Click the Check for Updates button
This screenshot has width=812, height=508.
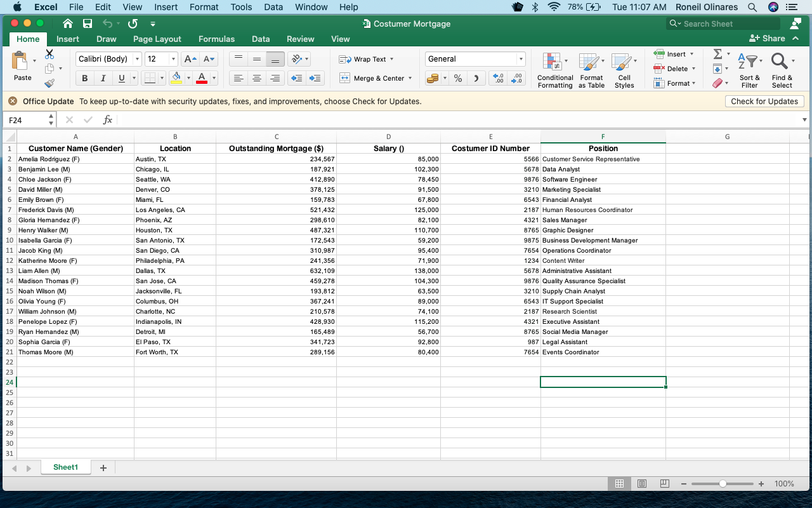(764, 101)
